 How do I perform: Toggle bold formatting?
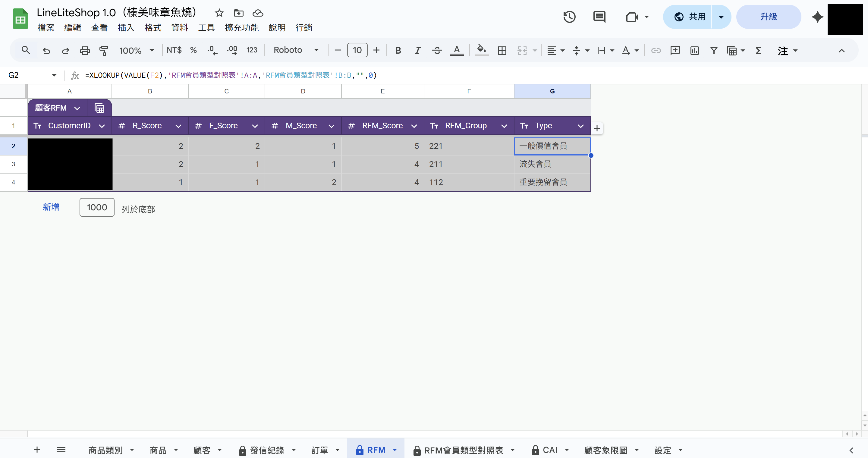point(398,51)
